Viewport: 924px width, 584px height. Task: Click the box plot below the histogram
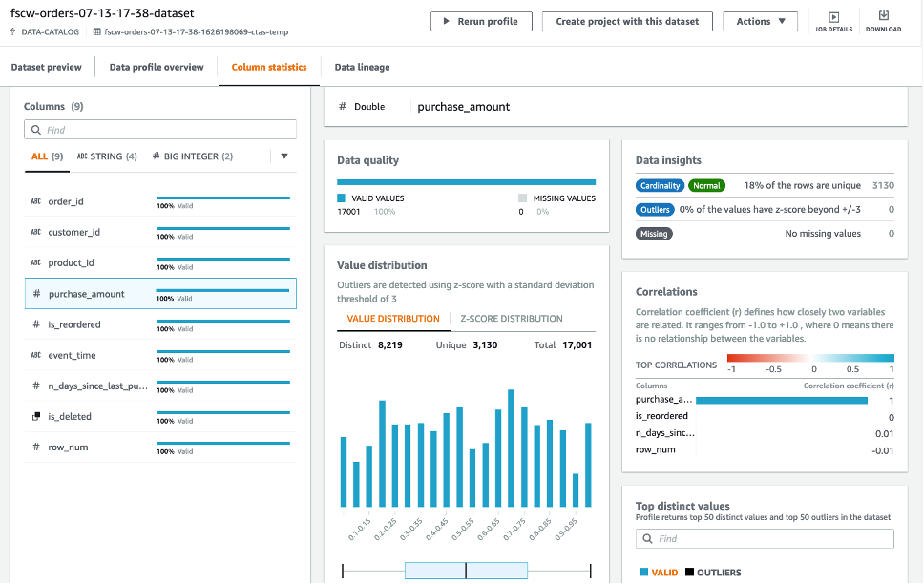click(466, 571)
